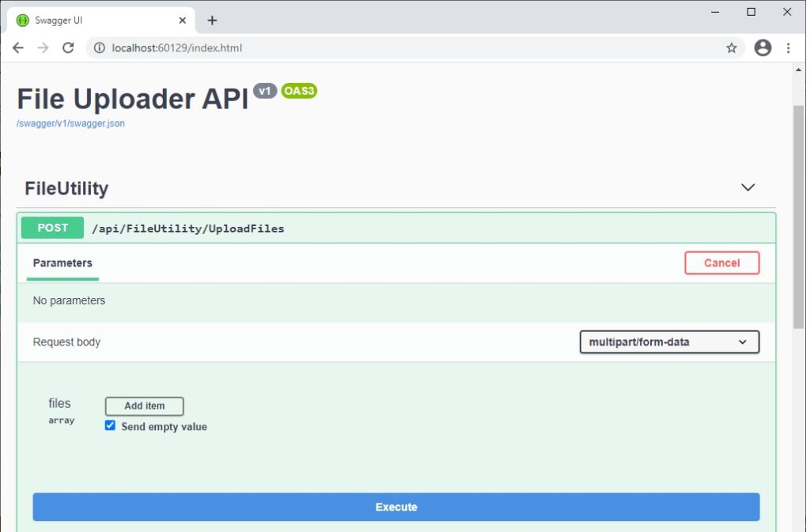Click the files field label

click(59, 403)
